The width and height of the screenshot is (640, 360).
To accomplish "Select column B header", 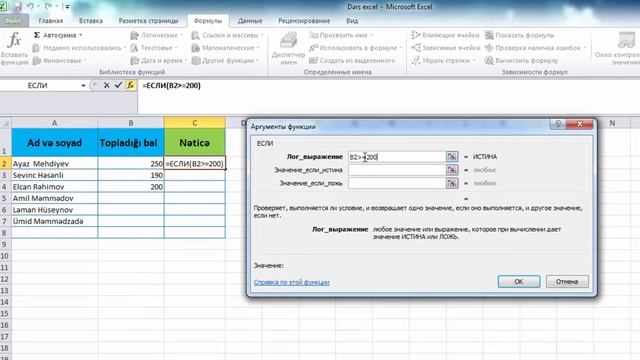I will coord(131,123).
